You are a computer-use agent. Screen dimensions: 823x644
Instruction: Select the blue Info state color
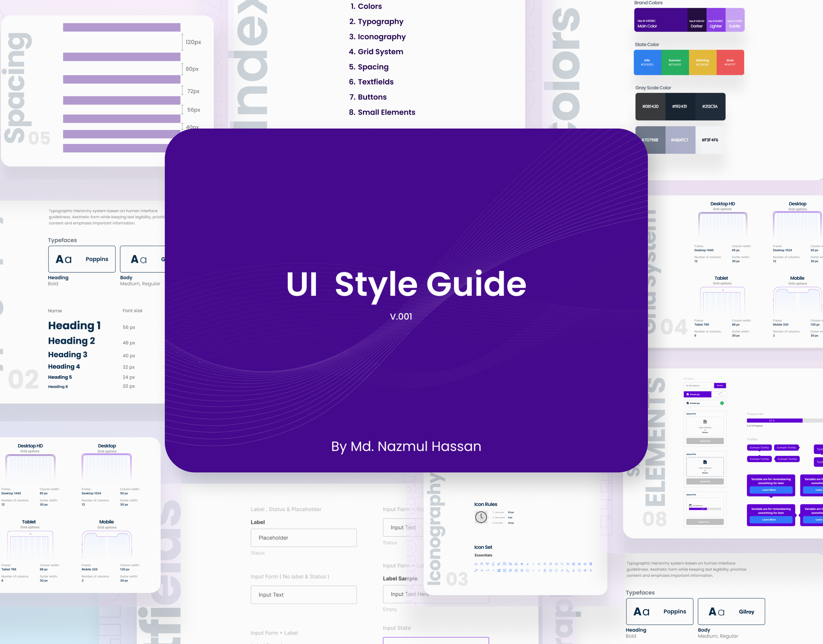[647, 62]
